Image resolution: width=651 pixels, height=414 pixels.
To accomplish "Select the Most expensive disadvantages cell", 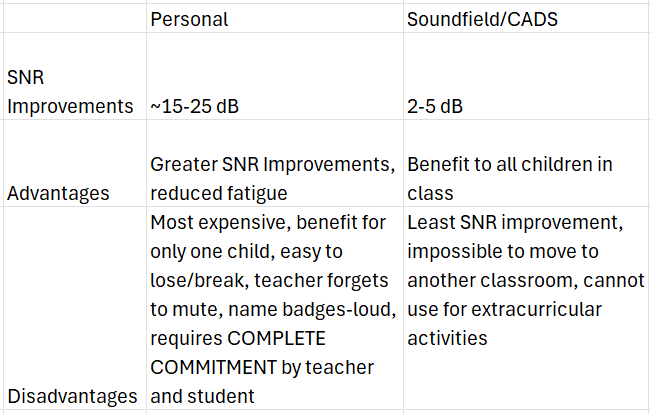I will point(275,308).
